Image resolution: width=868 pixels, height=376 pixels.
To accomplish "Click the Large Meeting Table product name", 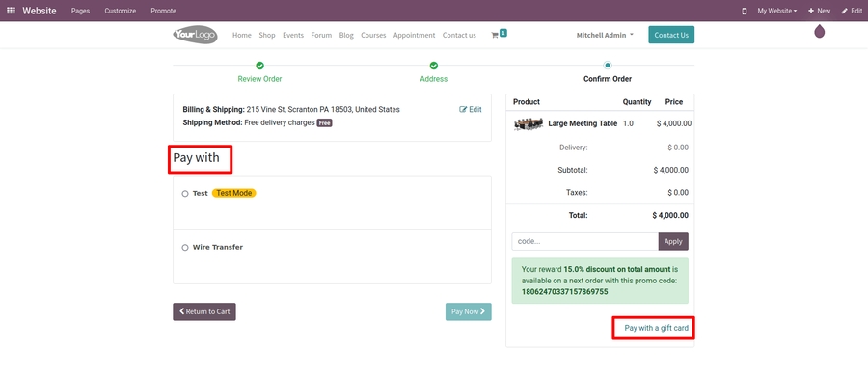I will point(583,124).
